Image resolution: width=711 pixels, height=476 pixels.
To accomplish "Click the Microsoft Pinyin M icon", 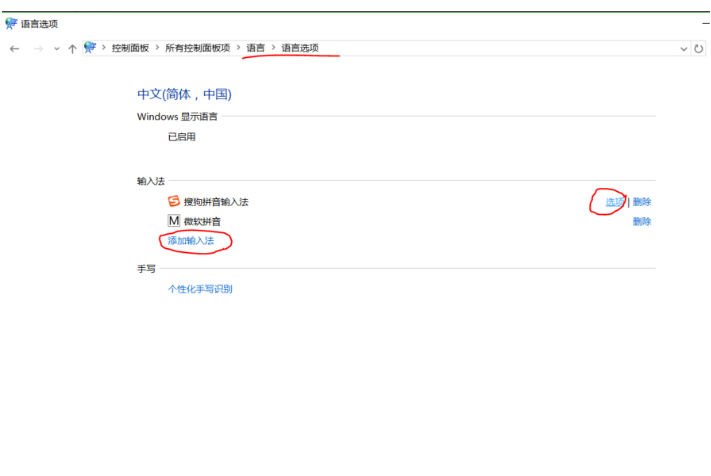I will [173, 221].
